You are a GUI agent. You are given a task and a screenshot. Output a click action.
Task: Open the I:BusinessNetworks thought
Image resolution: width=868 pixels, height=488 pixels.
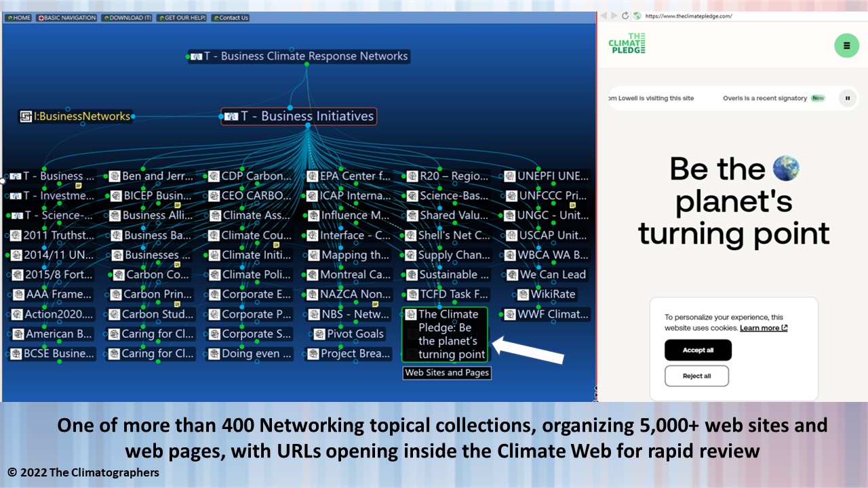75,117
